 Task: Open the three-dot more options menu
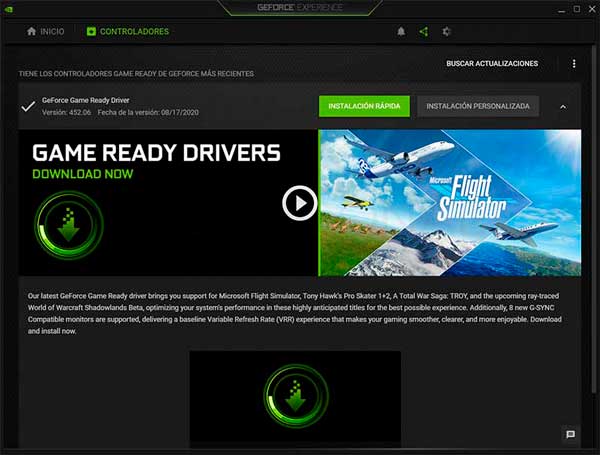(x=574, y=64)
